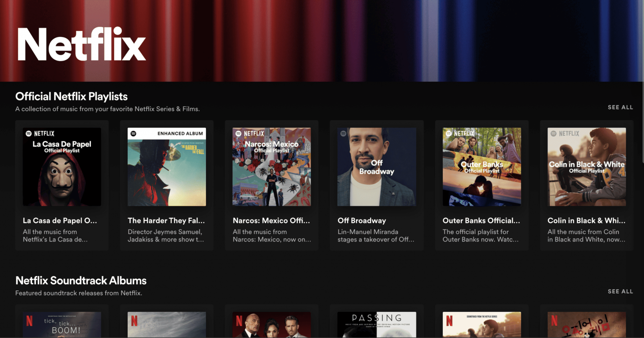The image size is (644, 338).
Task: Open the PASSING soundtrack album cover
Action: tap(376, 325)
